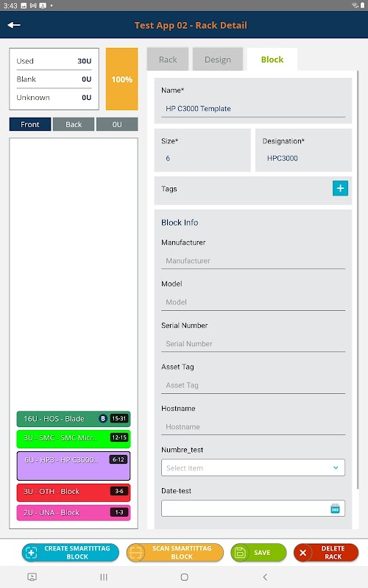Viewport: 368px width, 588px height.
Task: Show the 0U rack view
Action: [x=117, y=124]
